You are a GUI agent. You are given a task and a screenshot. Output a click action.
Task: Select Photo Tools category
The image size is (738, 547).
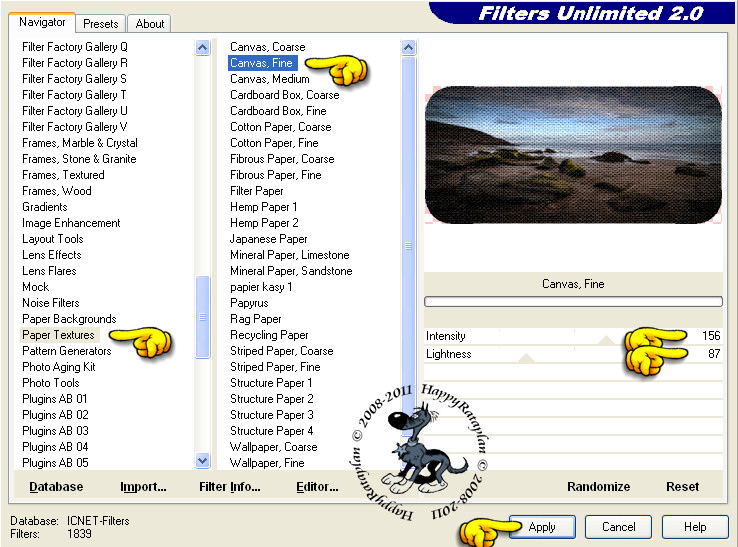tap(51, 383)
